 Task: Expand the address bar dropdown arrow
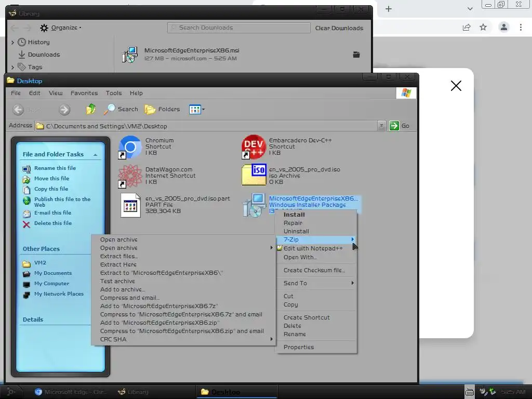381,126
